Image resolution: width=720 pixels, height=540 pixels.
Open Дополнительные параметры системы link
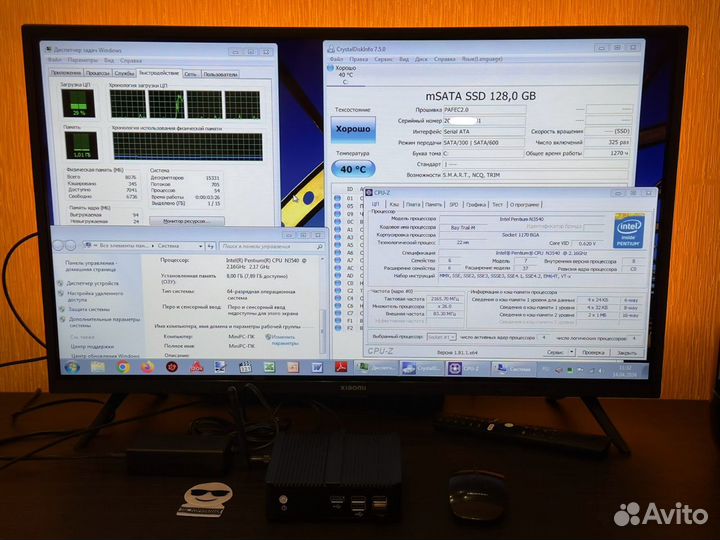[105, 322]
